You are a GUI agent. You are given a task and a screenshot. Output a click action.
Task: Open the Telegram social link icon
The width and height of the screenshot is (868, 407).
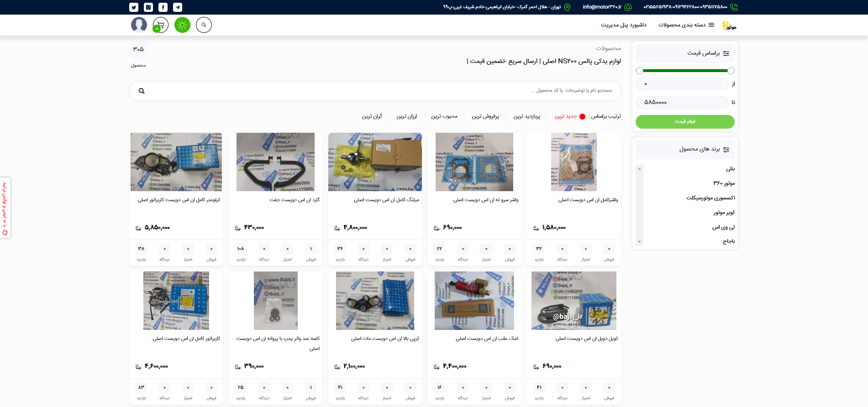point(178,7)
